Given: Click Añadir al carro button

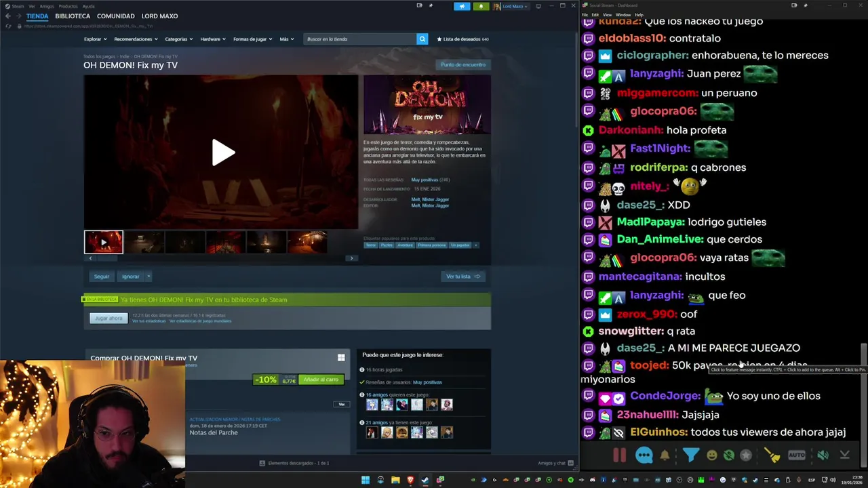Looking at the screenshot, I should (321, 380).
